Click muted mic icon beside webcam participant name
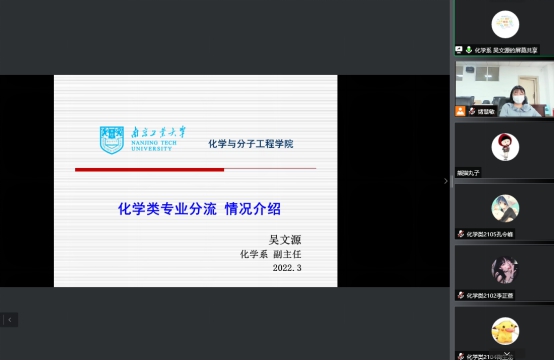Viewport: 554px width, 361px height. click(472, 111)
